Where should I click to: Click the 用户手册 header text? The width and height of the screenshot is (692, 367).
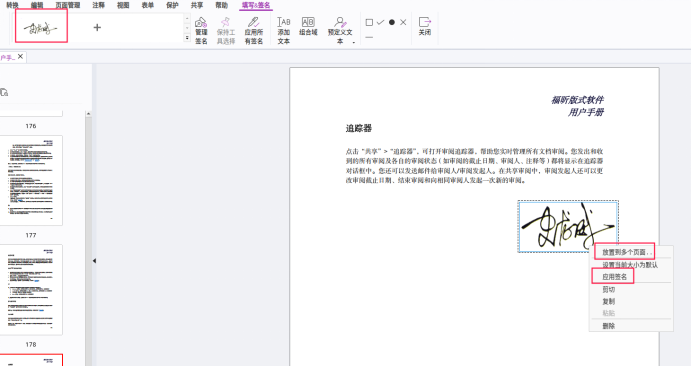tap(586, 112)
